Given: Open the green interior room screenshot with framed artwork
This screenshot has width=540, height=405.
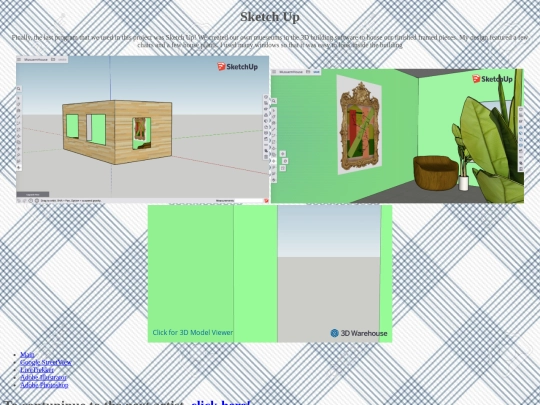Looking at the screenshot, I should coord(397,136).
